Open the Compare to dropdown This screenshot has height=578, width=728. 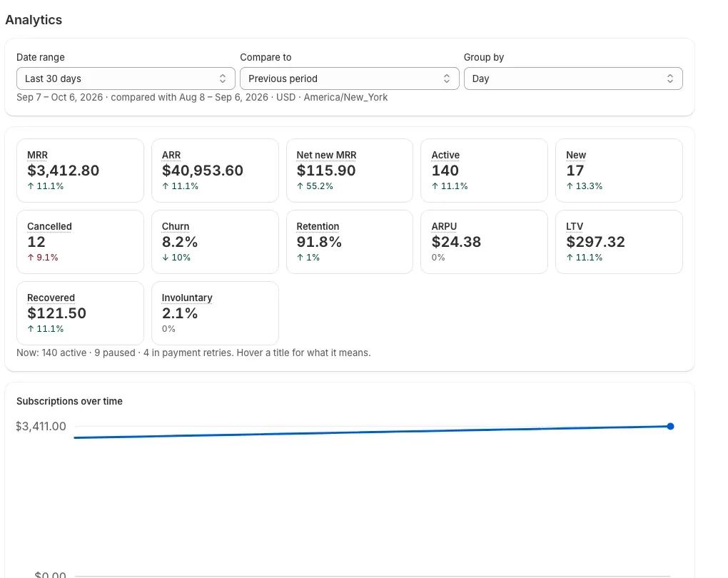point(350,78)
